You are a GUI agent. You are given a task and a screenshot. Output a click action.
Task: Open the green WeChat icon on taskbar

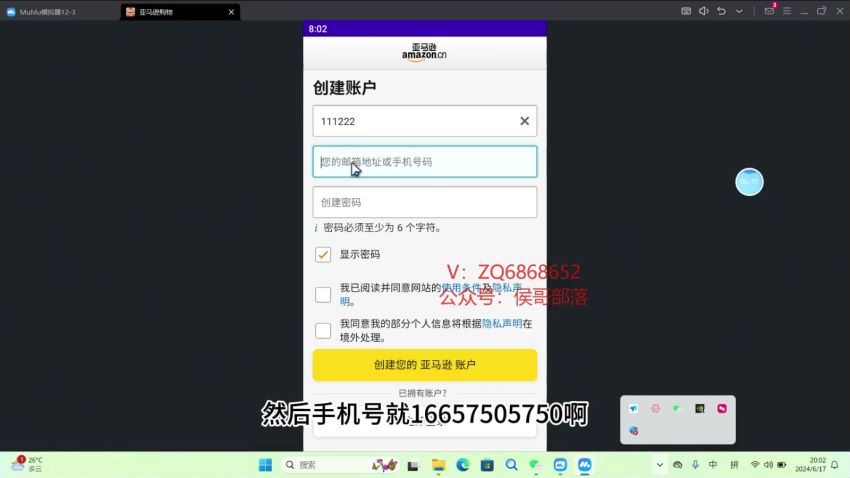tap(536, 465)
